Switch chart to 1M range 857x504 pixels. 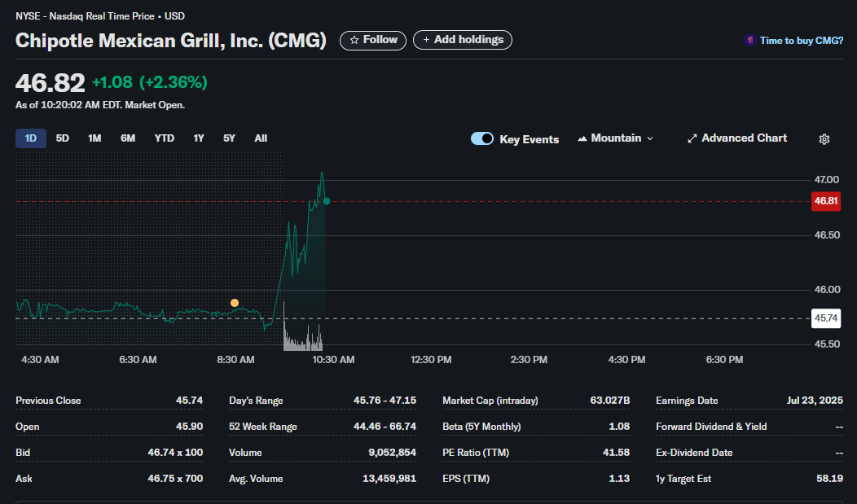point(94,138)
